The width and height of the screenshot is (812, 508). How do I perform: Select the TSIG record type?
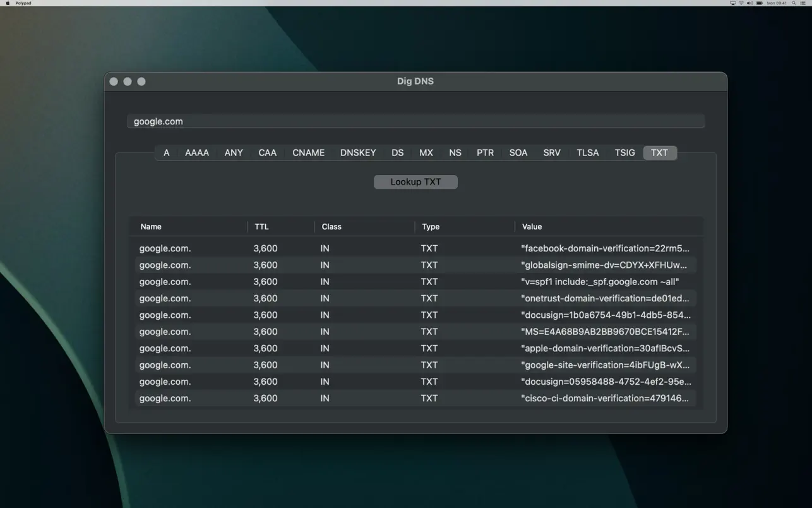[x=624, y=152]
